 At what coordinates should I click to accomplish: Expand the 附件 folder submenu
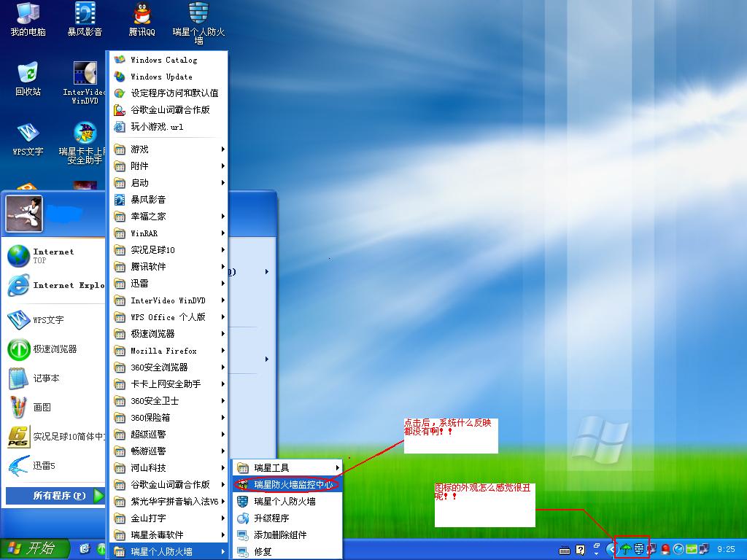coord(169,166)
